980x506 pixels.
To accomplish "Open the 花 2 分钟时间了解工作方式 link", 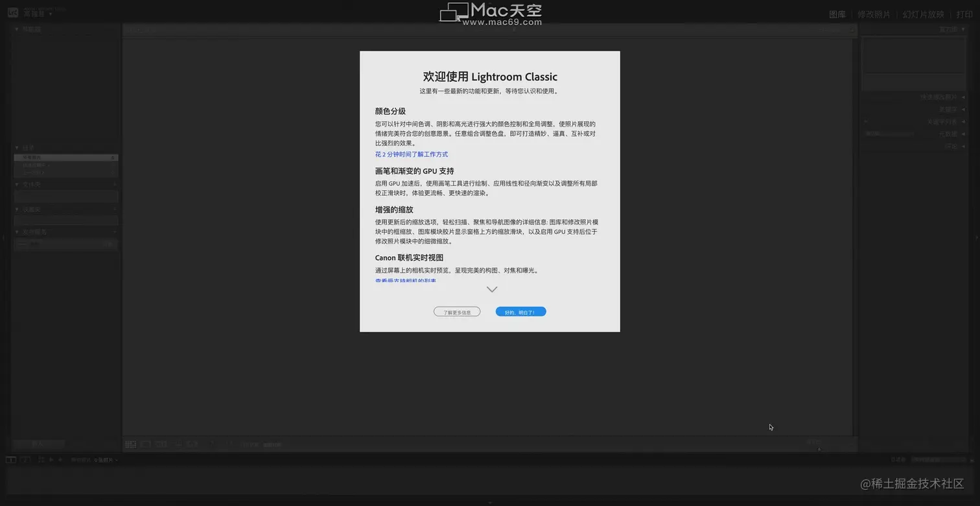I will 412,154.
